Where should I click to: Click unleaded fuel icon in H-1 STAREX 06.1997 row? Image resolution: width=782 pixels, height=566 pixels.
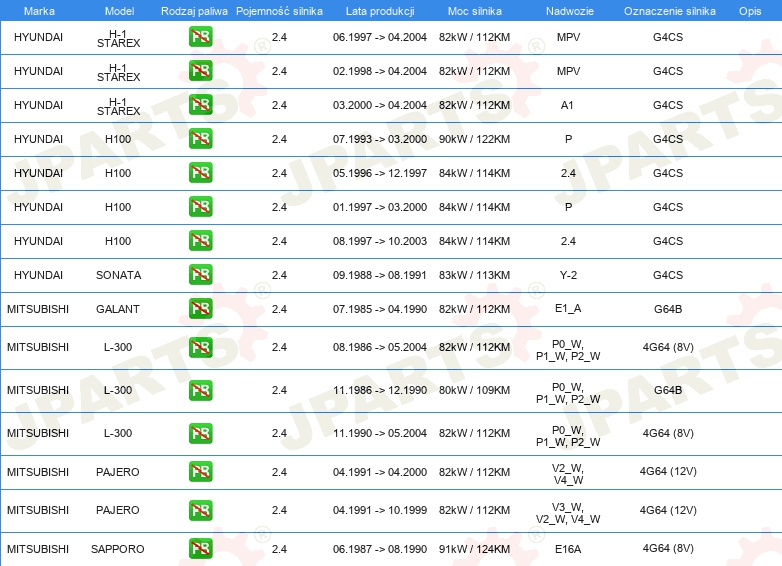coord(200,37)
